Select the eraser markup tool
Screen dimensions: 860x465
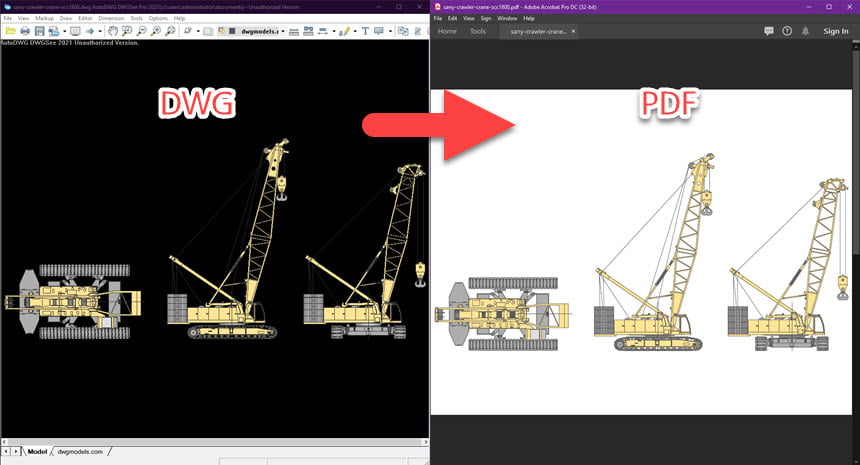coord(188,31)
